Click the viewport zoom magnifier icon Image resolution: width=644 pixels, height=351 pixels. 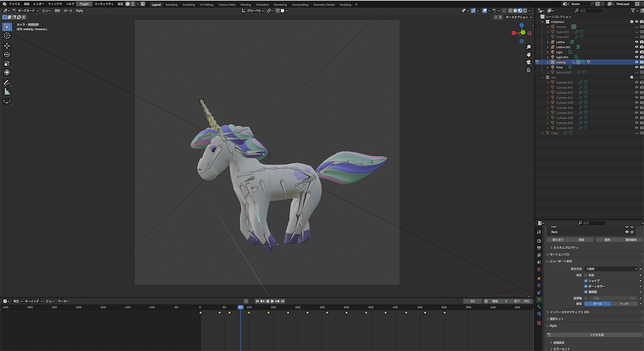click(528, 47)
